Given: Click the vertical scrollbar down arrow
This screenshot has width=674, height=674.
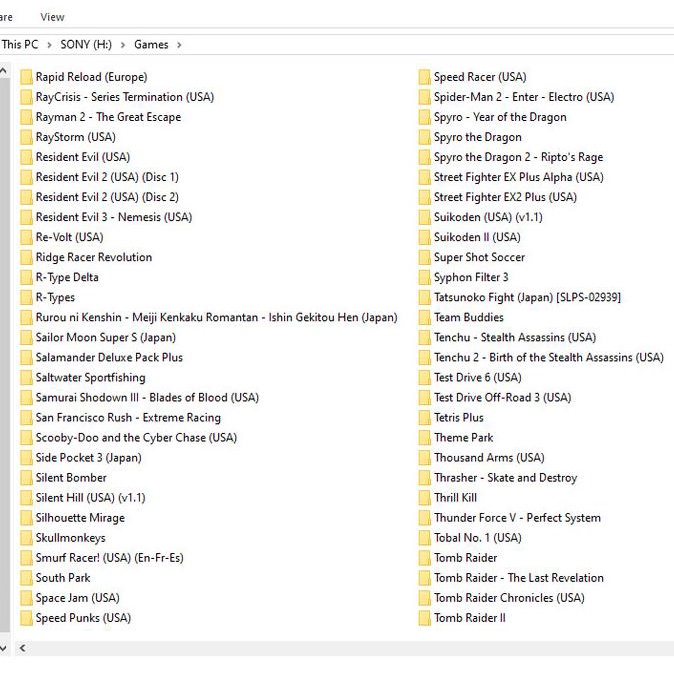Looking at the screenshot, I should 3,648.
